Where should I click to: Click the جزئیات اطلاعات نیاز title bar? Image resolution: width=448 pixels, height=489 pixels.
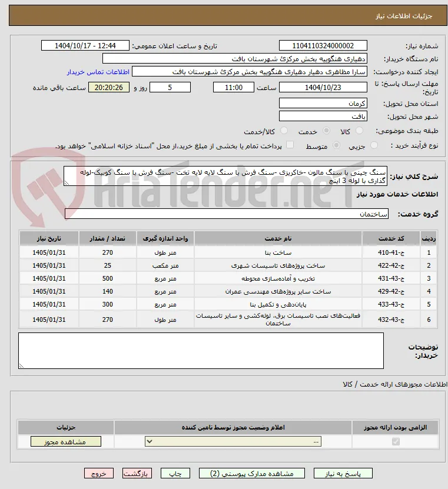point(228,15)
